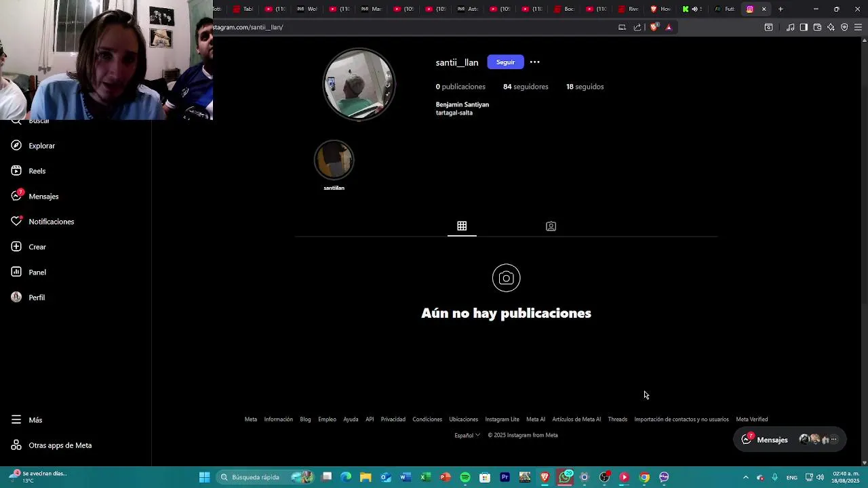Screen dimensions: 868x488
Task: Open Instagram Lite footer link
Action: [x=502, y=420]
